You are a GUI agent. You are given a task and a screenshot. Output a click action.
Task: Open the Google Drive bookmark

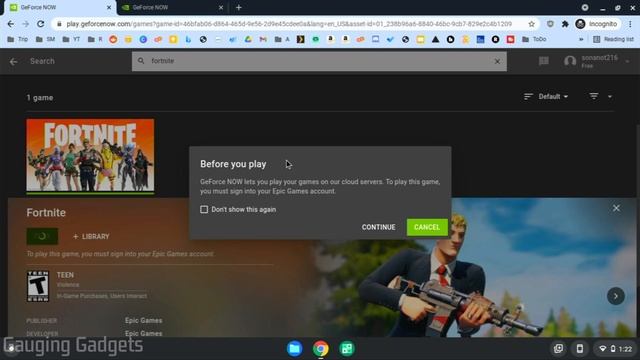pyautogui.click(x=248, y=39)
